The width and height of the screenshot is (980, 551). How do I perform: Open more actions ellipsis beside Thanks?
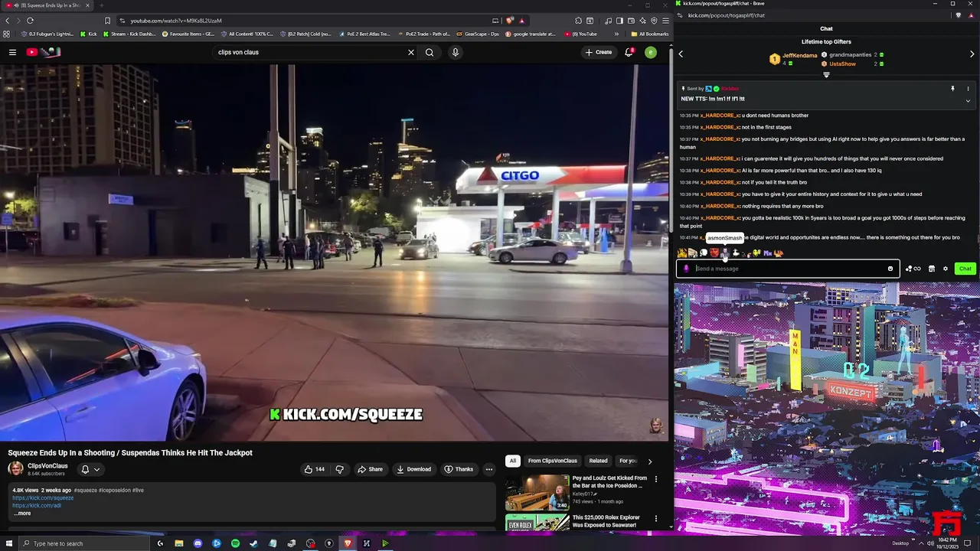[489, 469]
